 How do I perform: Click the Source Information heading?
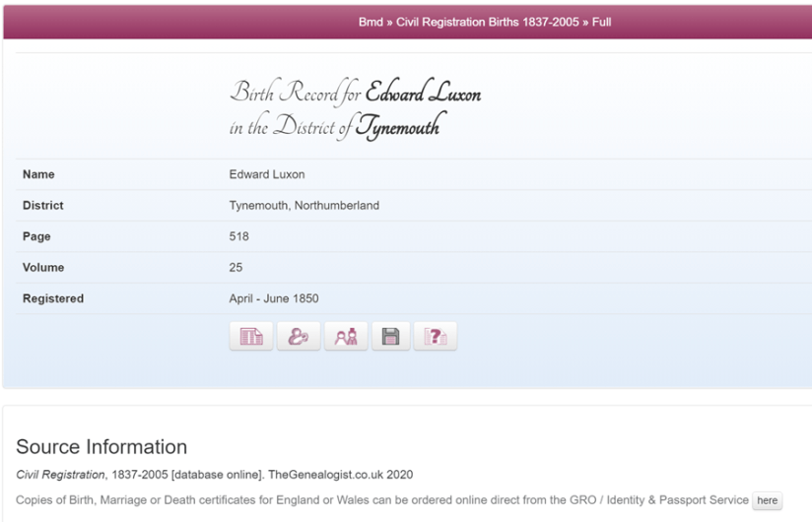tap(101, 448)
